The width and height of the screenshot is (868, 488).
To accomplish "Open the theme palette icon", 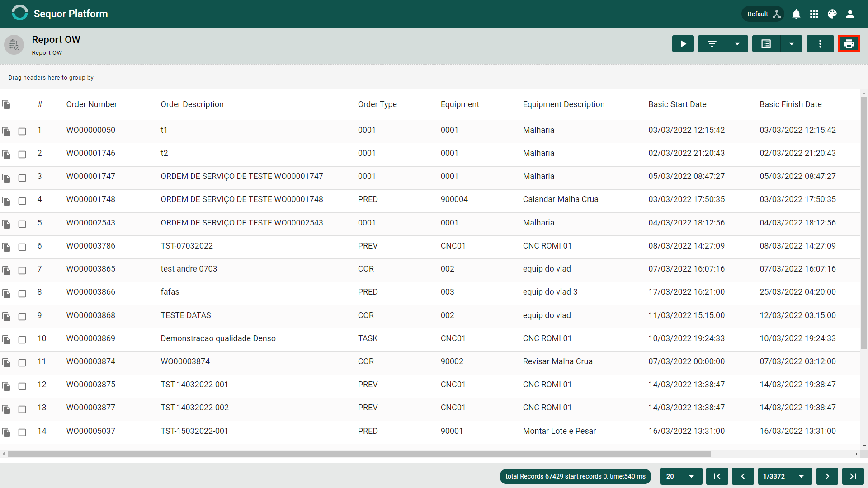I will 832,14.
